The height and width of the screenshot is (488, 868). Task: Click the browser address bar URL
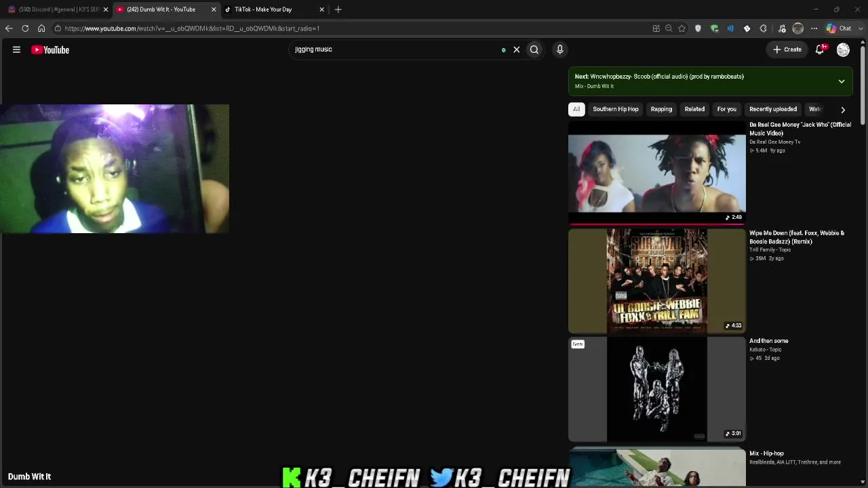pyautogui.click(x=192, y=28)
